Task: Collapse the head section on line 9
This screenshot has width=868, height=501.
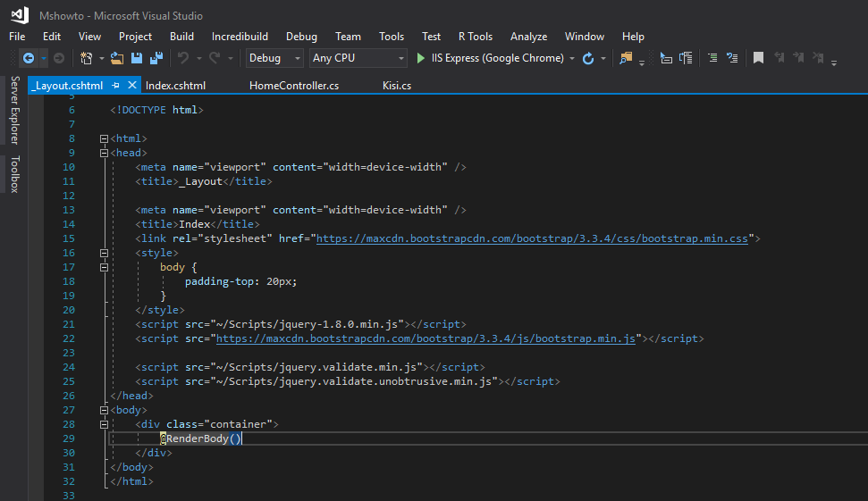Action: tap(104, 154)
